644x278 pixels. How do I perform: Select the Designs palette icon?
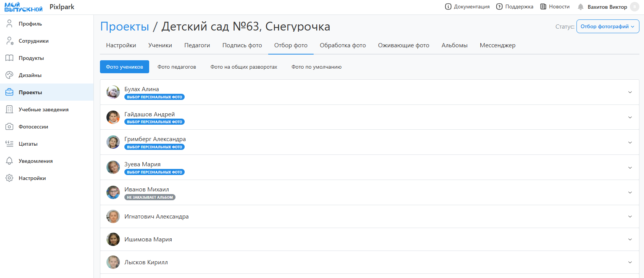point(10,75)
